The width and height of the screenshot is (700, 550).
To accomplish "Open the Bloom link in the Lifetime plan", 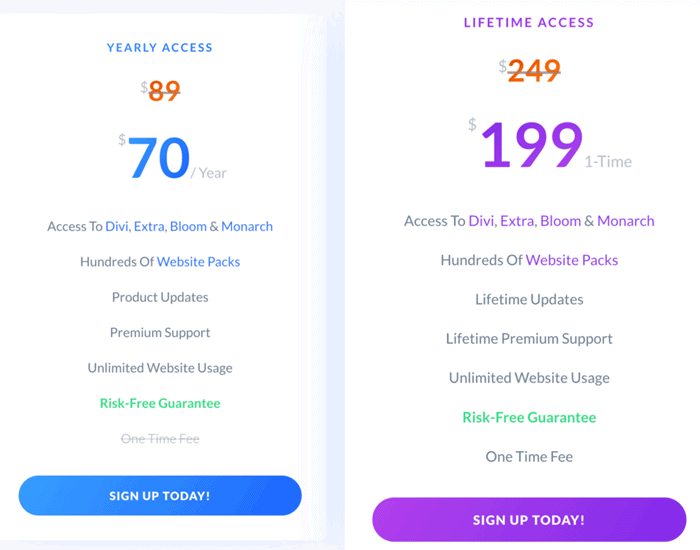I will 560,221.
